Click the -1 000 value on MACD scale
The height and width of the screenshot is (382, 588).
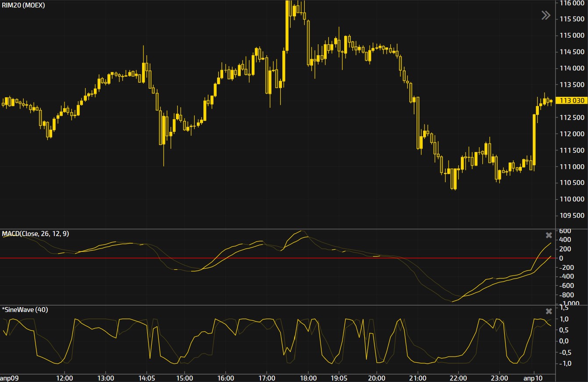click(x=567, y=304)
